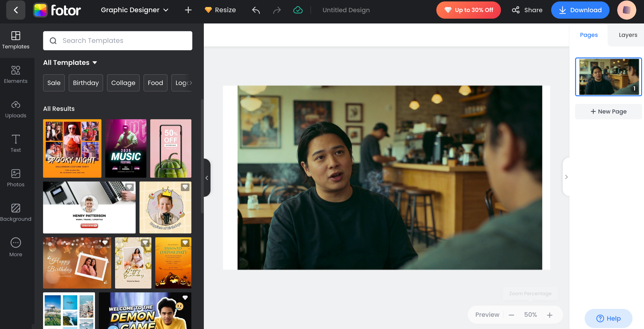Screen dimensions: 644x329
Task: Switch to the Layers tab
Action: pyautogui.click(x=628, y=35)
